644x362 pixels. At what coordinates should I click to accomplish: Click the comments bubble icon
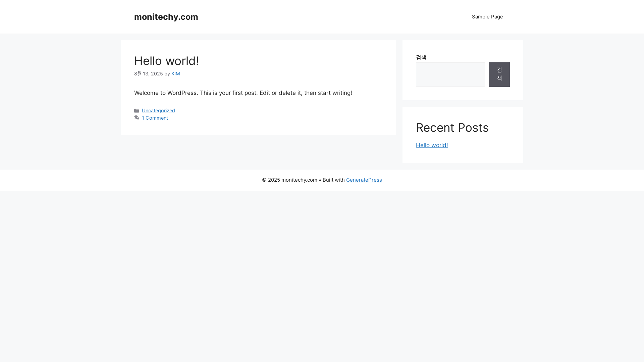(137, 118)
